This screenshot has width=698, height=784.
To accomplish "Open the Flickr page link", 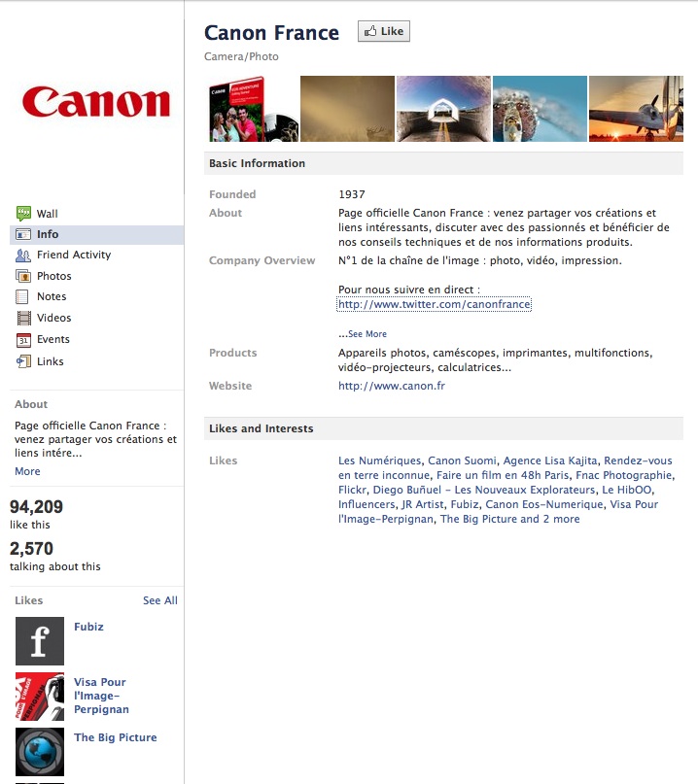I will (352, 490).
